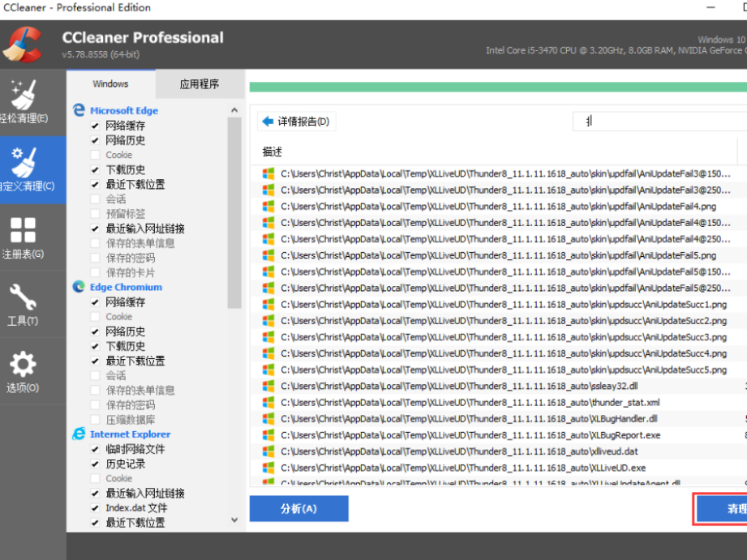
Task: Uncheck 网络缓存 under Microsoft Edge
Action: click(95, 126)
